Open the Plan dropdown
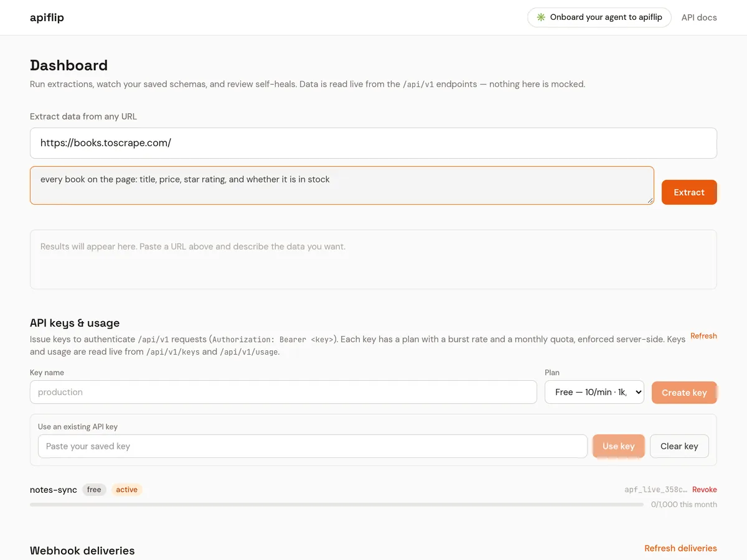The width and height of the screenshot is (747, 560). point(594,392)
